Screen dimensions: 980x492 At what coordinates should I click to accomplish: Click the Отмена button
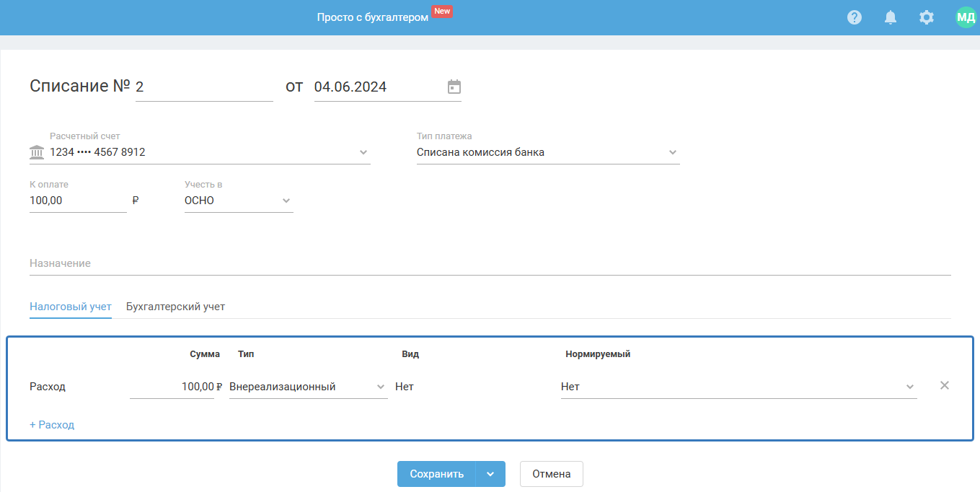coord(552,474)
